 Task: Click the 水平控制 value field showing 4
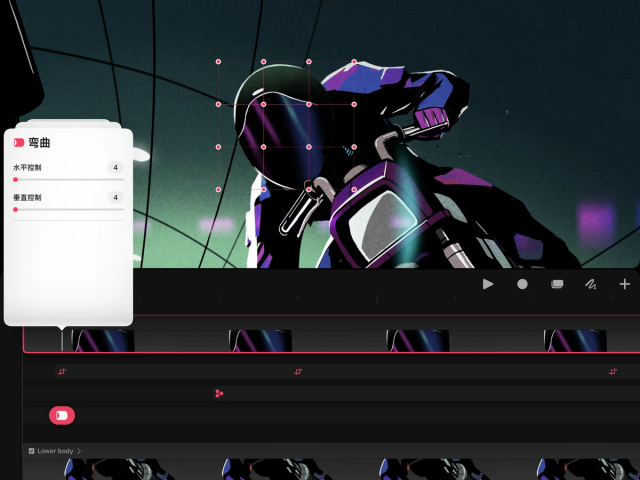coord(116,167)
